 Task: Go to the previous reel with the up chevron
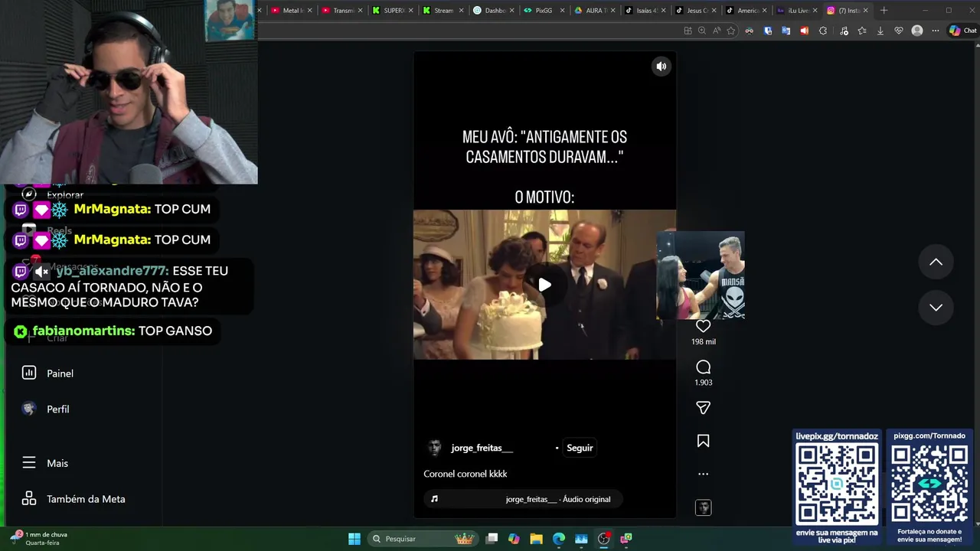coord(936,262)
